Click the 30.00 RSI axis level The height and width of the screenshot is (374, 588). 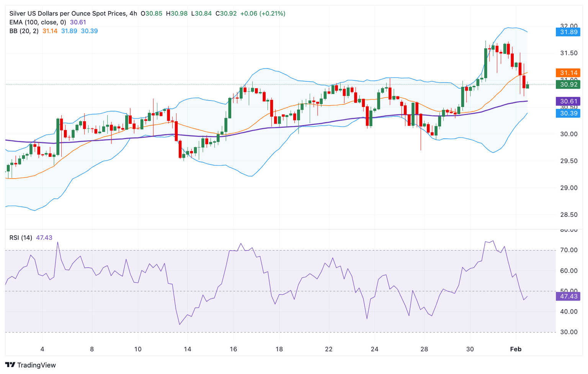568,332
